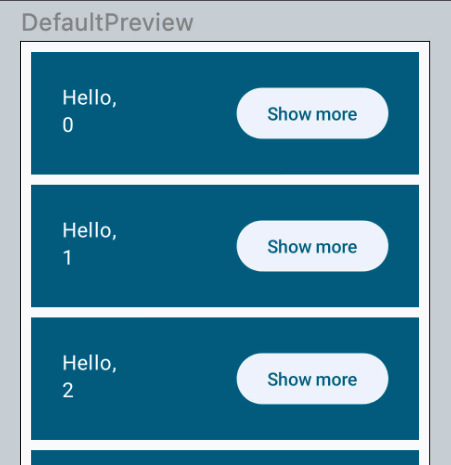451x465 pixels.
Task: Click the number 1 under Hello,
Action: pyautogui.click(x=67, y=258)
